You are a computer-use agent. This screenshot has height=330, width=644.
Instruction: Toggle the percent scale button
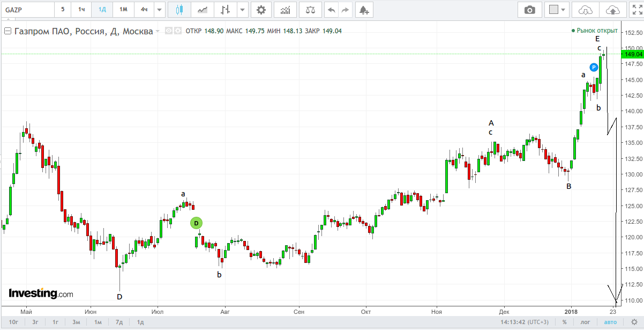point(565,322)
